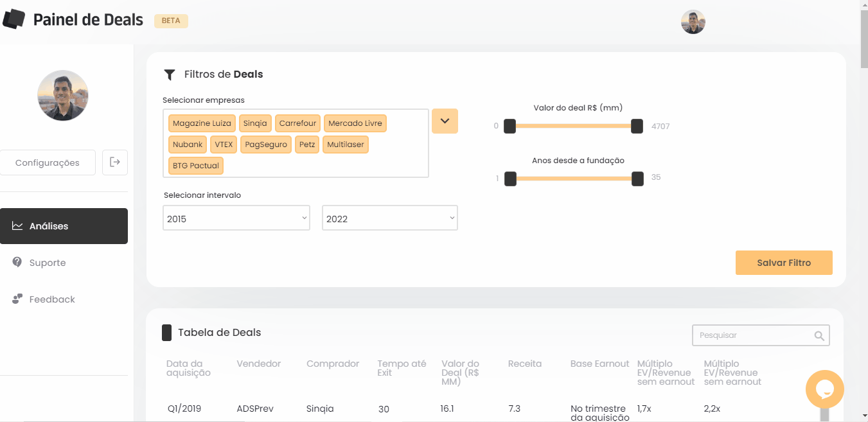Click the 16.1 deal value cell

447,409
